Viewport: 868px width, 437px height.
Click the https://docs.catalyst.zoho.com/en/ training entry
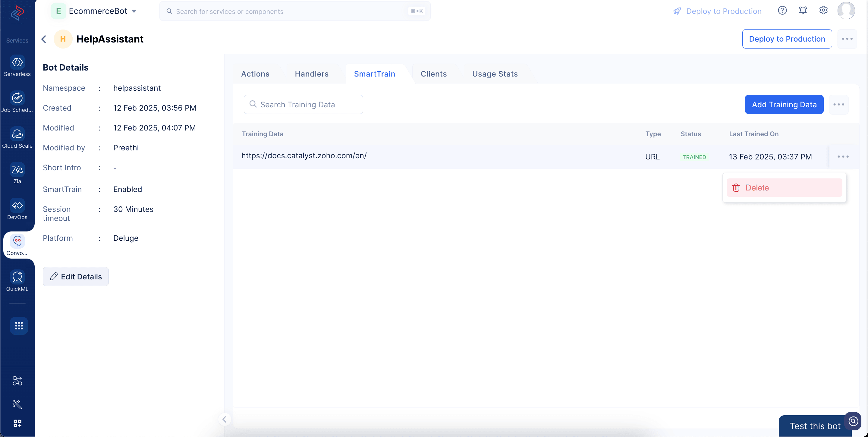click(x=304, y=156)
